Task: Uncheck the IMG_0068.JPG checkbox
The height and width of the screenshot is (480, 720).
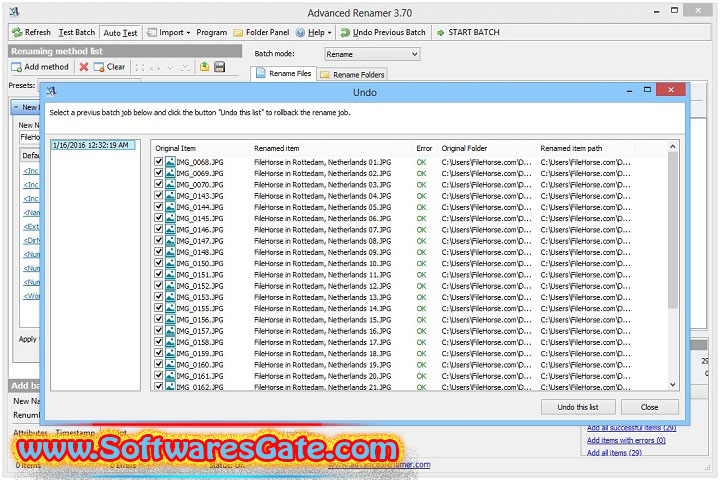Action: point(158,162)
